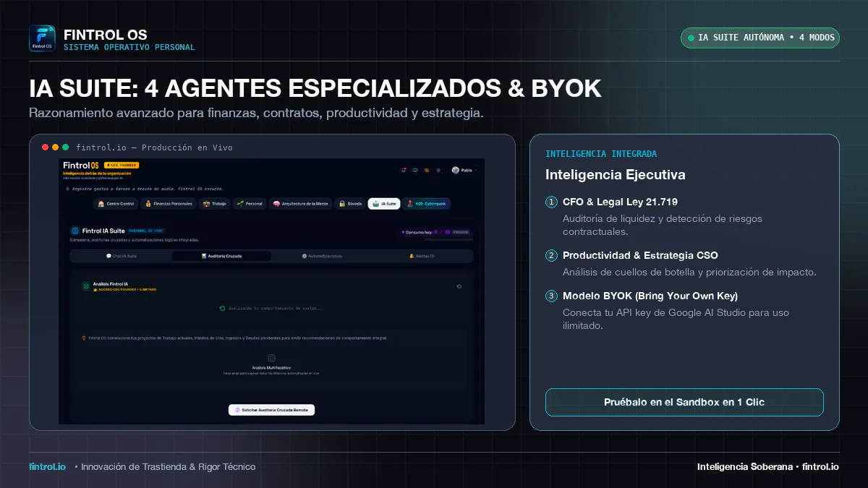868x488 pixels.
Task: Click the fintrol.io footer link
Action: point(47,466)
